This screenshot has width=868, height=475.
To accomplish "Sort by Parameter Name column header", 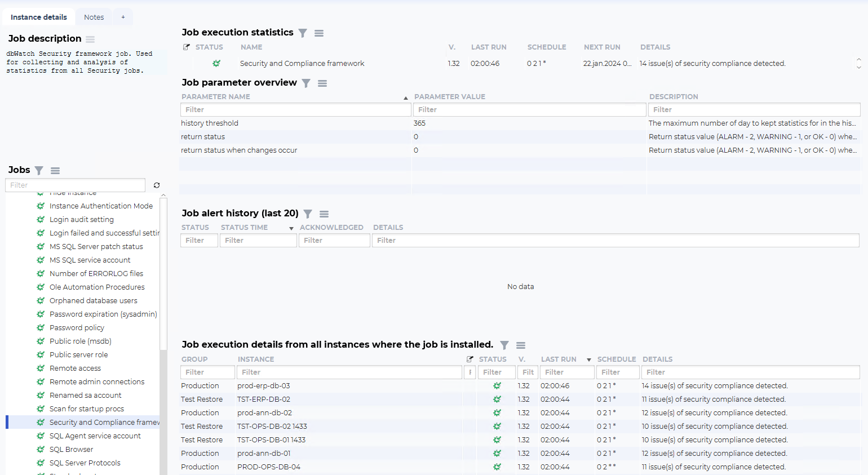I will [216, 97].
